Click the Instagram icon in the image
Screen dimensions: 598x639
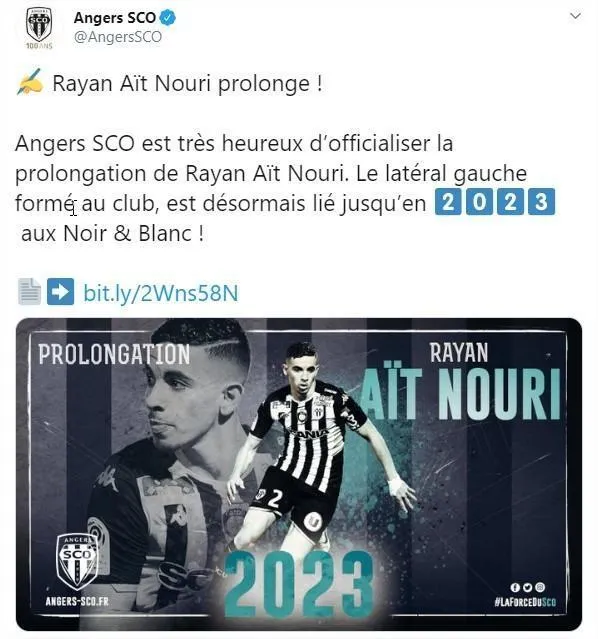point(540,587)
